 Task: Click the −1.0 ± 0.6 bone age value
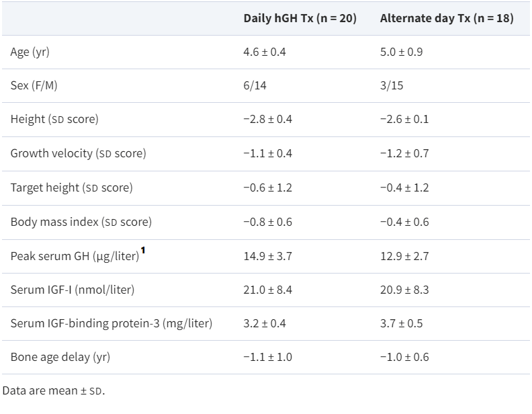[x=404, y=357]
